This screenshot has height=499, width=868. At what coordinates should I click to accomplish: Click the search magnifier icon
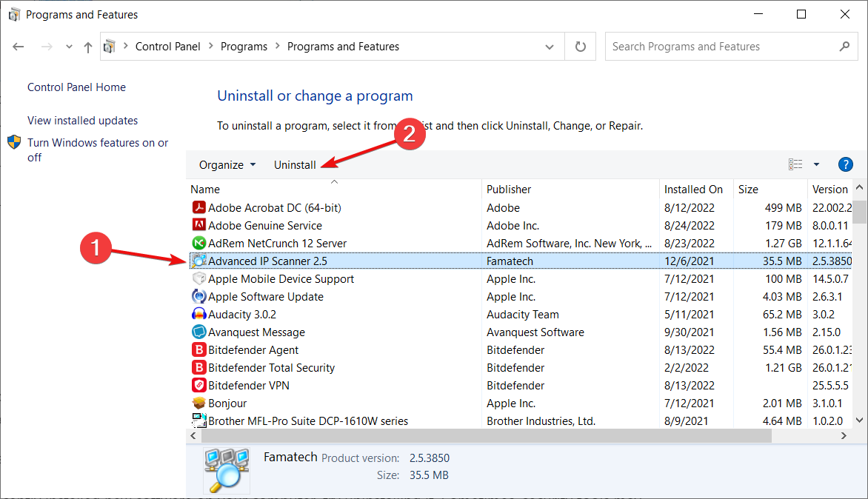(844, 47)
